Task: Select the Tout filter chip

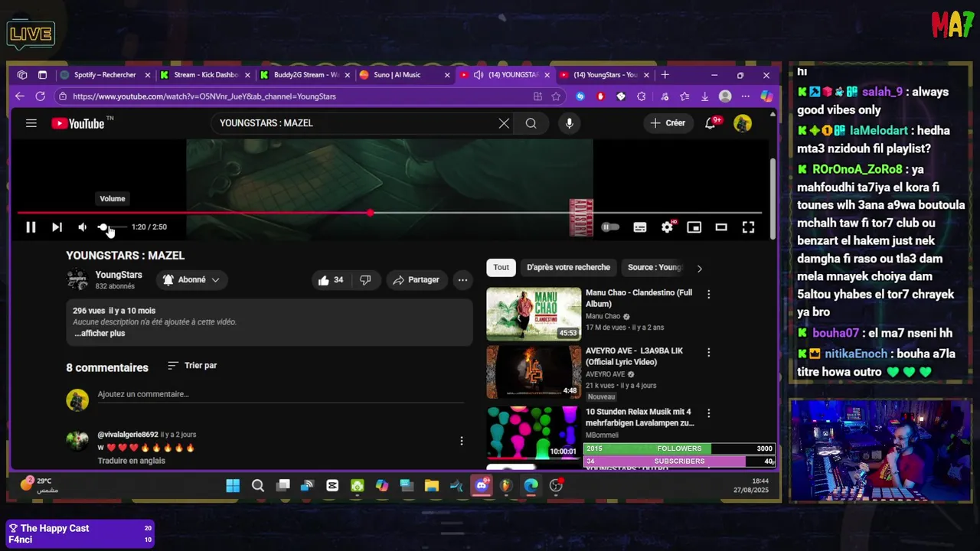Action: (x=501, y=268)
